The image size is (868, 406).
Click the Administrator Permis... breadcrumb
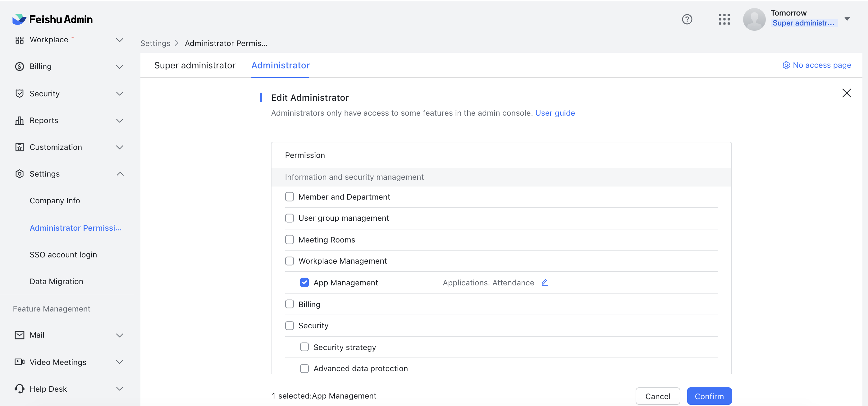pos(226,43)
